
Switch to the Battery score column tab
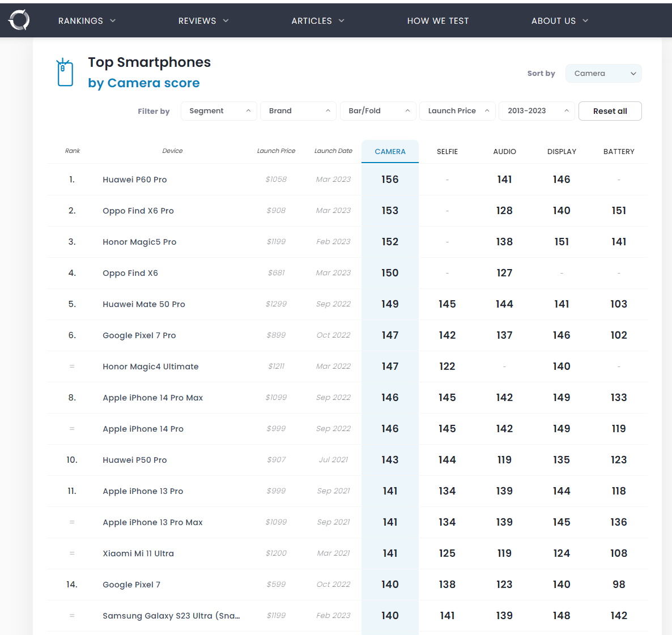click(x=619, y=152)
